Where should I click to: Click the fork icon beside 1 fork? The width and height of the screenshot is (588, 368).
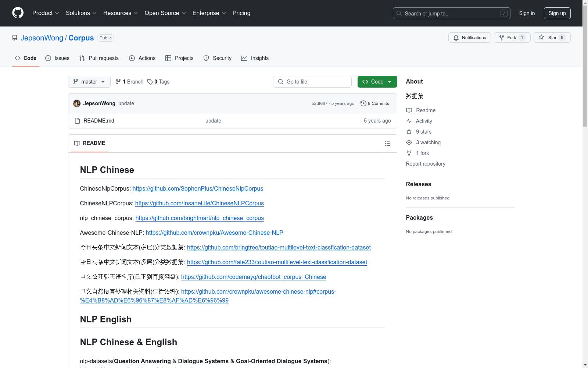point(409,153)
